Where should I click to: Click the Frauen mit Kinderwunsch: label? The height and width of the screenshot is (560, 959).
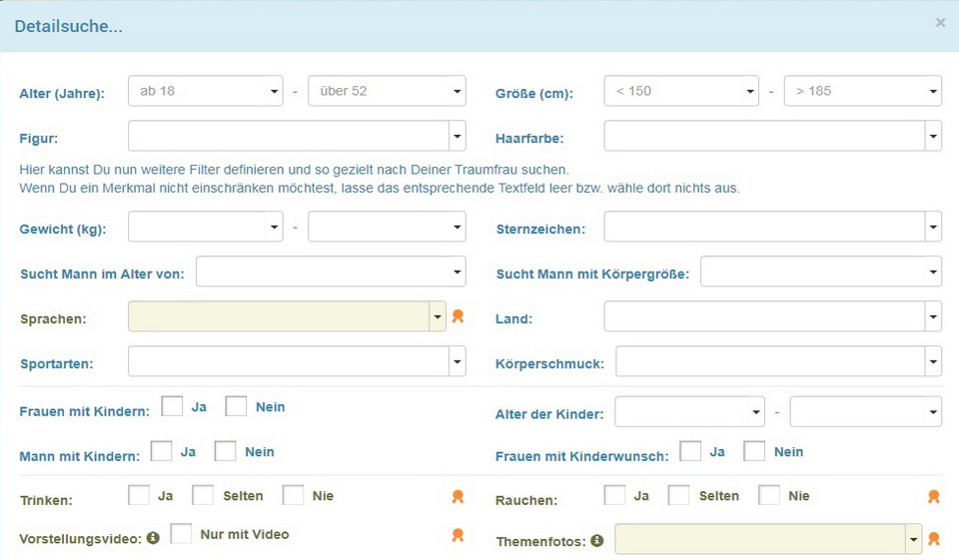point(582,456)
